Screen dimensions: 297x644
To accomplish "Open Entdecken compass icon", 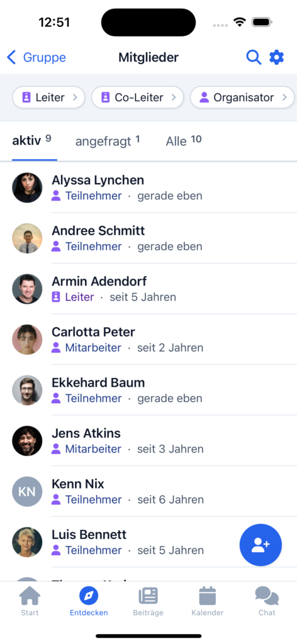I will [x=89, y=596].
